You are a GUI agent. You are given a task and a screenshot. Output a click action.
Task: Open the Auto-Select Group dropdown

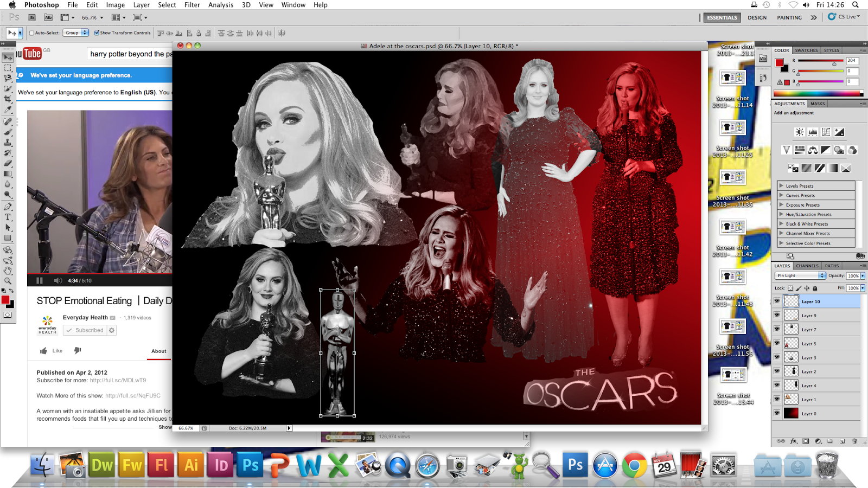pyautogui.click(x=75, y=33)
